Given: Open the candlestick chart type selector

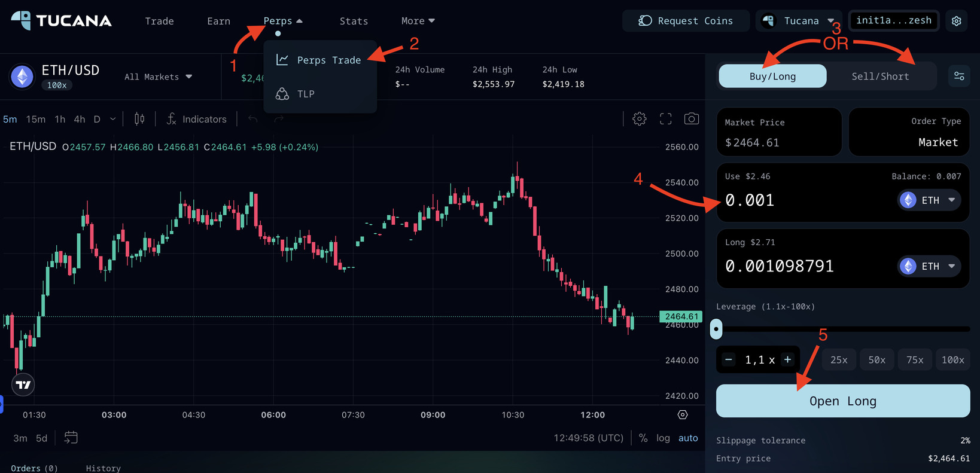Looking at the screenshot, I should point(139,119).
